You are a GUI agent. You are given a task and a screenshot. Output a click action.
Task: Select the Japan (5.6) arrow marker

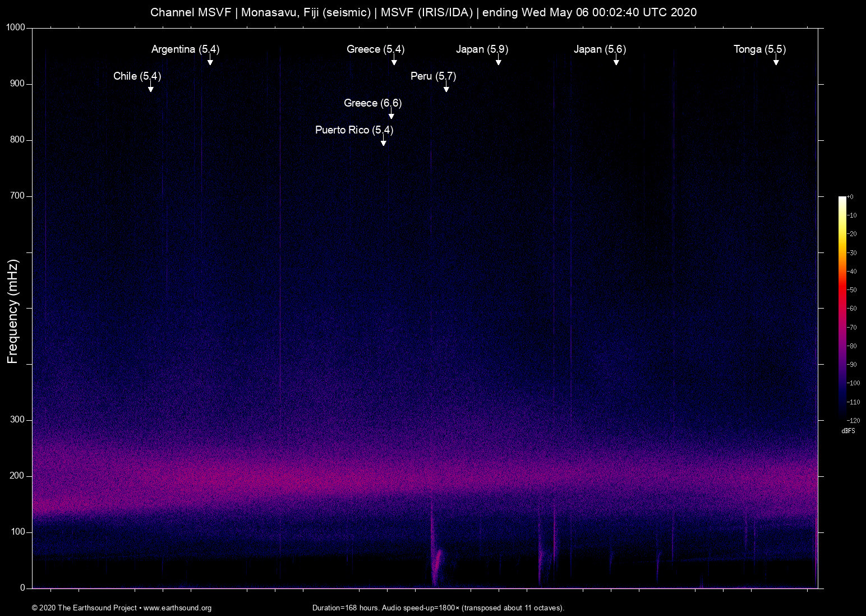tap(616, 61)
